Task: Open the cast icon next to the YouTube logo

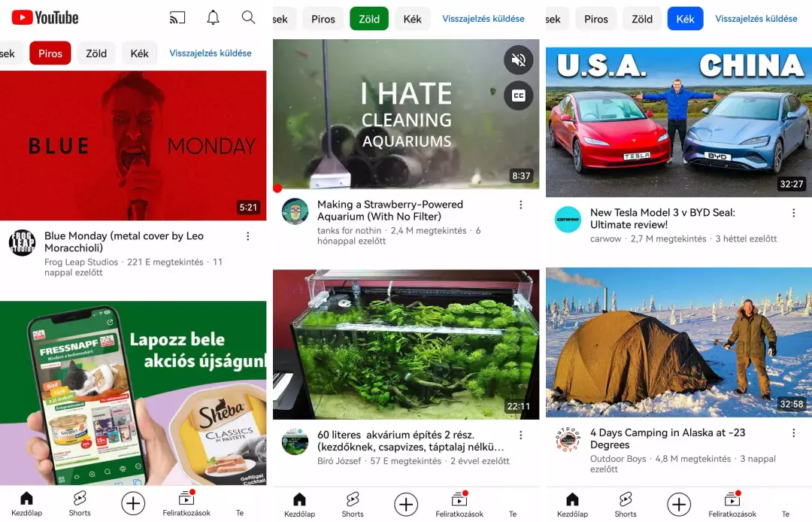Action: (177, 17)
